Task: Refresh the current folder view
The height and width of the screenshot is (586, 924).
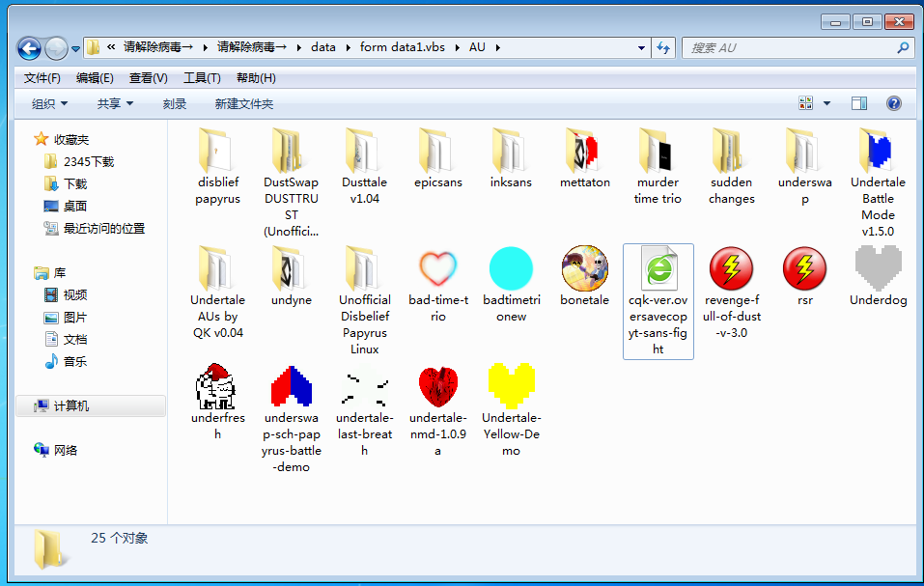Action: pos(663,47)
